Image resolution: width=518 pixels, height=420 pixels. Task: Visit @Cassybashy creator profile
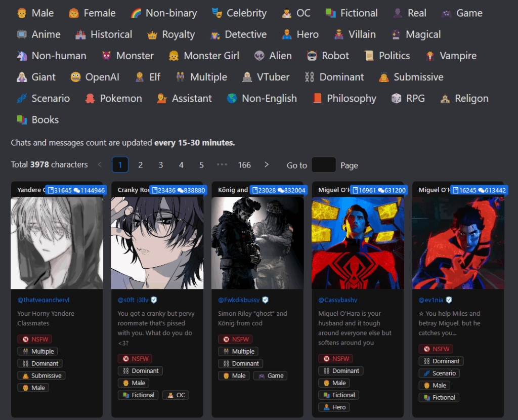tap(337, 300)
